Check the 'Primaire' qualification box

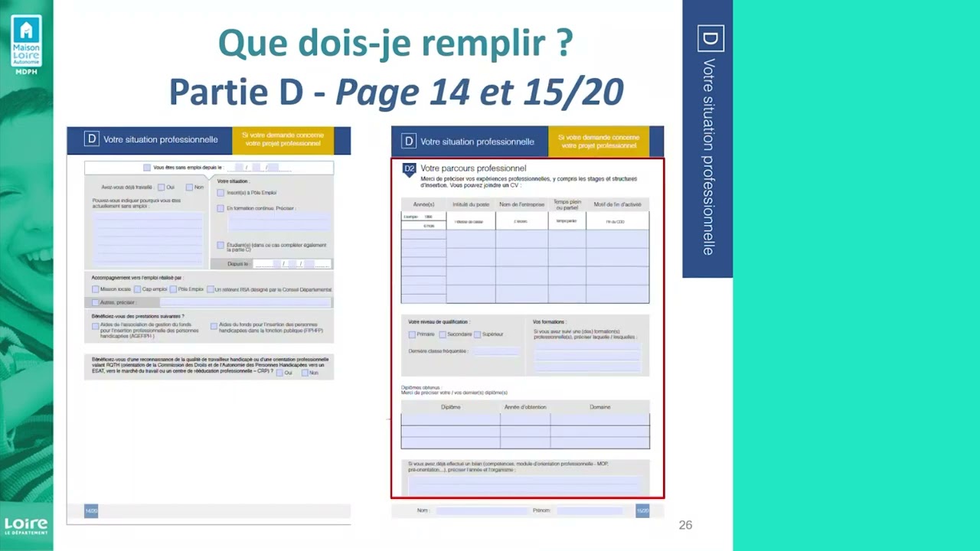pos(412,334)
